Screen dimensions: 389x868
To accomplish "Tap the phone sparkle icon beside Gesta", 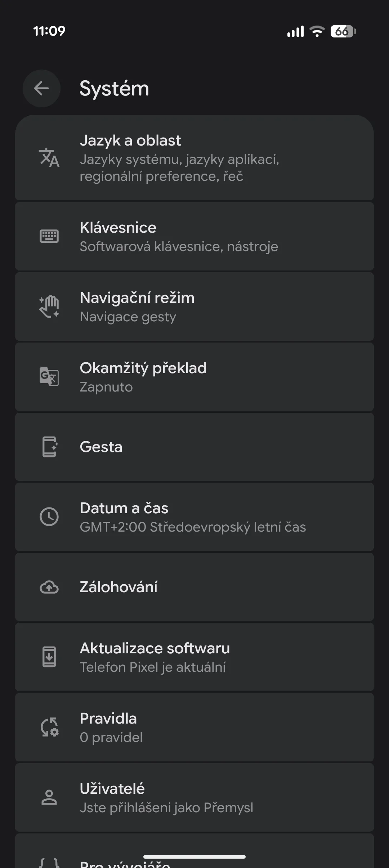I will pyautogui.click(x=49, y=447).
